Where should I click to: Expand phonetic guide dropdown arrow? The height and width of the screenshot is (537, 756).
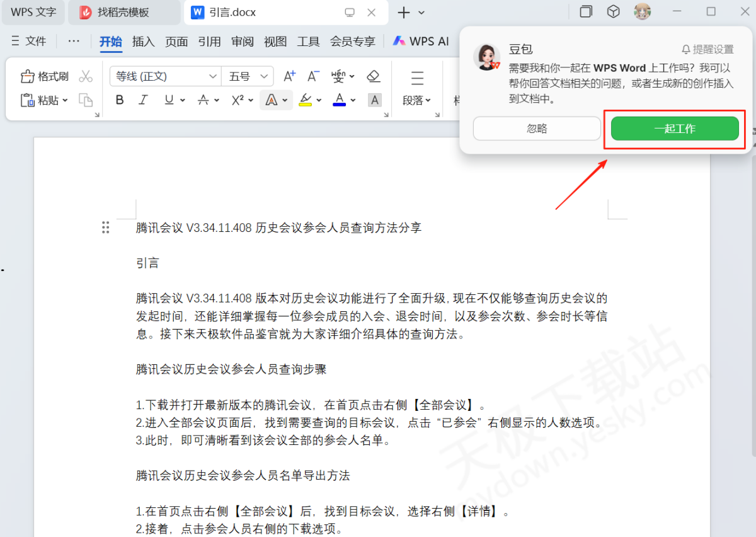coord(352,77)
